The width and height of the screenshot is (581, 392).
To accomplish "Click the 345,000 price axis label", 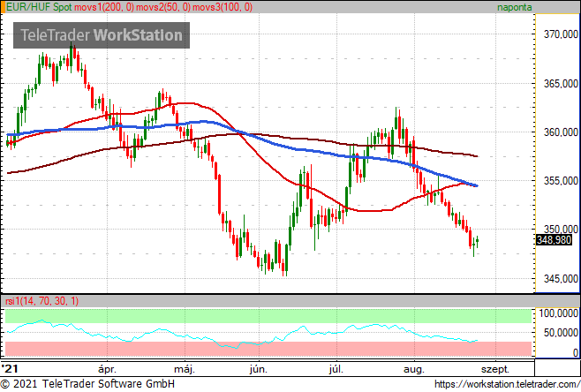I will pyautogui.click(x=561, y=279).
